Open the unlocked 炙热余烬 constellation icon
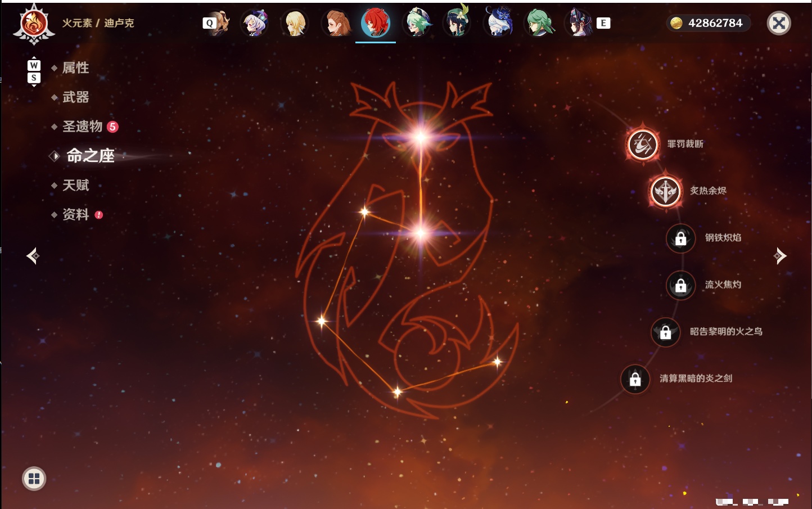Image resolution: width=812 pixels, height=509 pixels. point(666,191)
